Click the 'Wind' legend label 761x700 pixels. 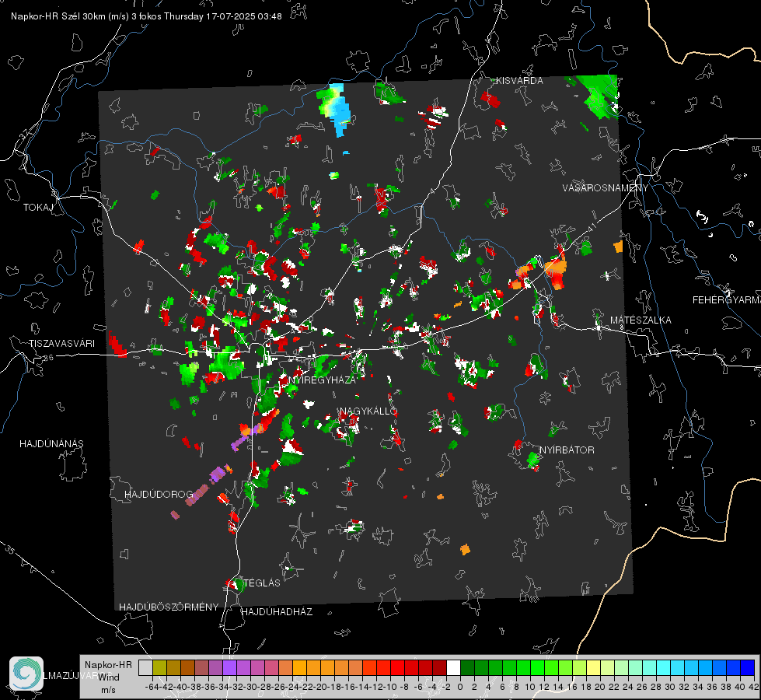click(109, 677)
